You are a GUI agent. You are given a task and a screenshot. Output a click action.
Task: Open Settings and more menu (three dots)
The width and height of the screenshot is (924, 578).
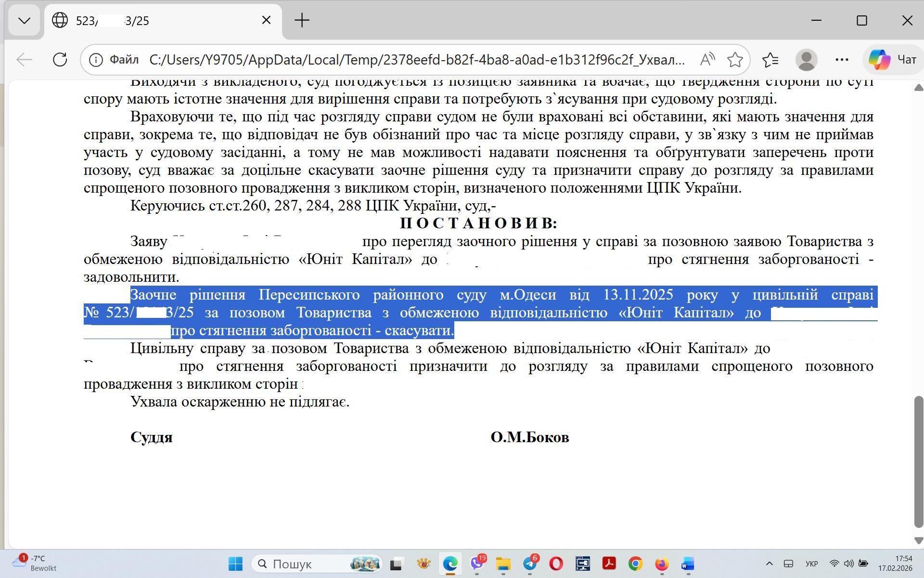point(842,60)
